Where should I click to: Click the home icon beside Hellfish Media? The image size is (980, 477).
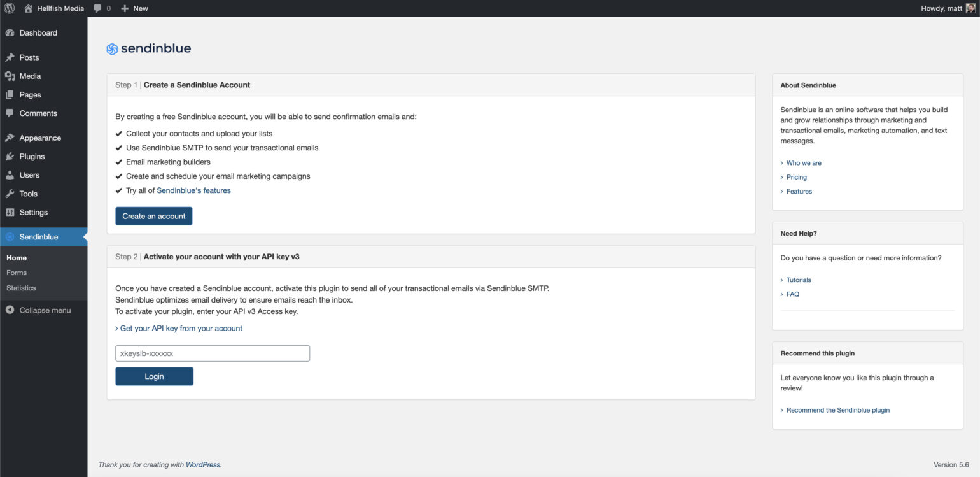click(28, 8)
